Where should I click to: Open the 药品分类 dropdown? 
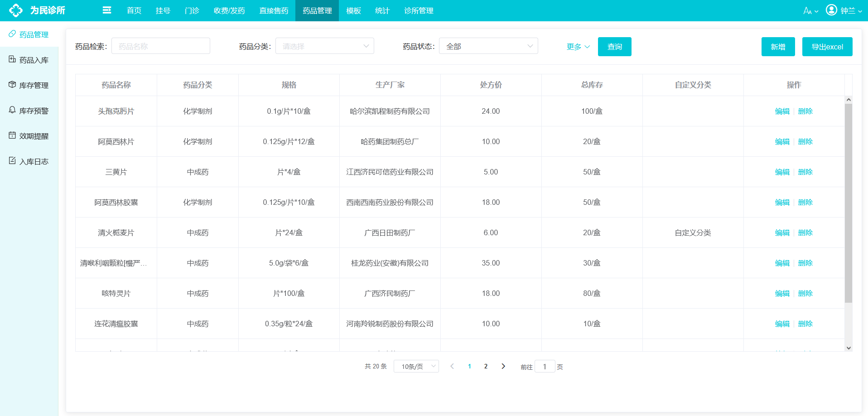click(325, 46)
